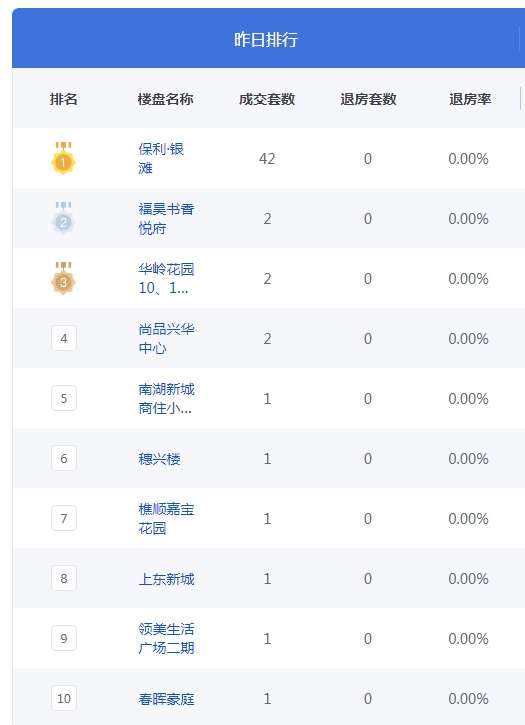Open the 春晖豪庭 property link
525x725 pixels.
[166, 699]
